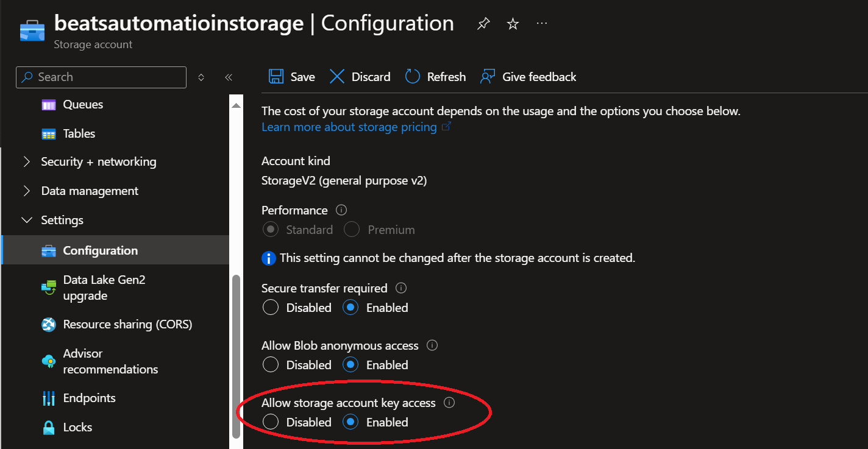This screenshot has height=449, width=868.
Task: Click the Give feedback icon
Action: click(x=487, y=77)
